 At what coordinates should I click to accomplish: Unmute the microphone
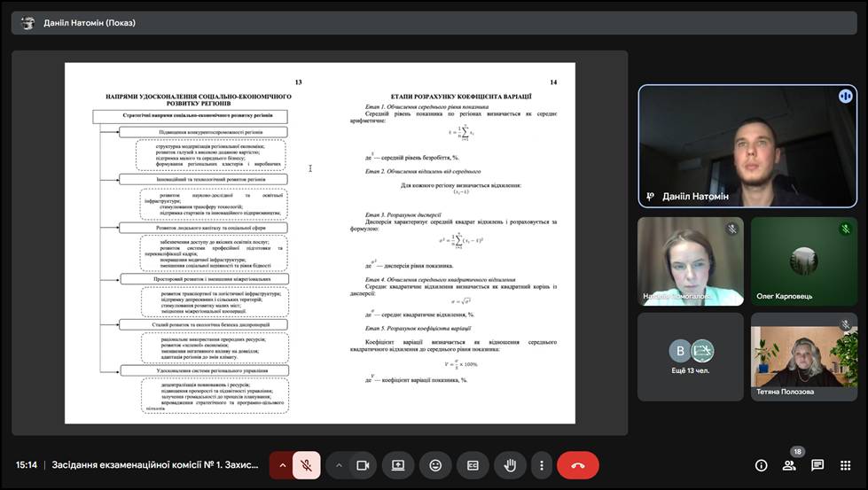point(306,465)
